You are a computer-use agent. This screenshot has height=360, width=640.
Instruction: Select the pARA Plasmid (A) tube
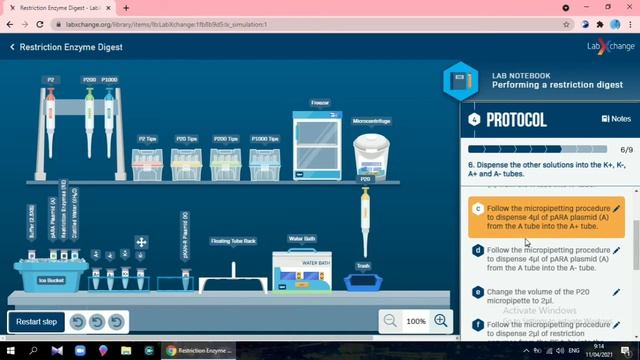[53, 255]
